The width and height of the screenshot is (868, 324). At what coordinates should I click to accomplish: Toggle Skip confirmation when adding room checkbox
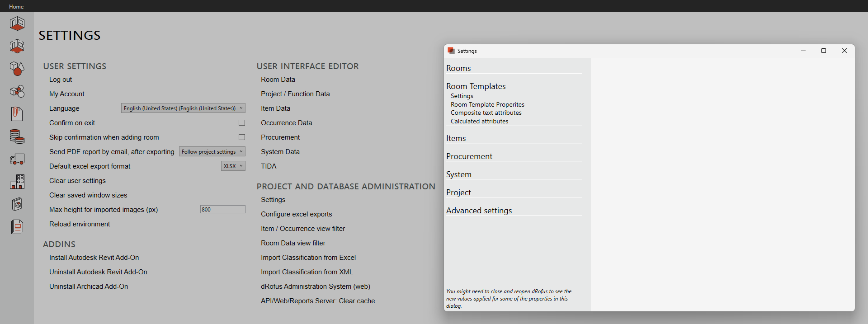point(242,137)
